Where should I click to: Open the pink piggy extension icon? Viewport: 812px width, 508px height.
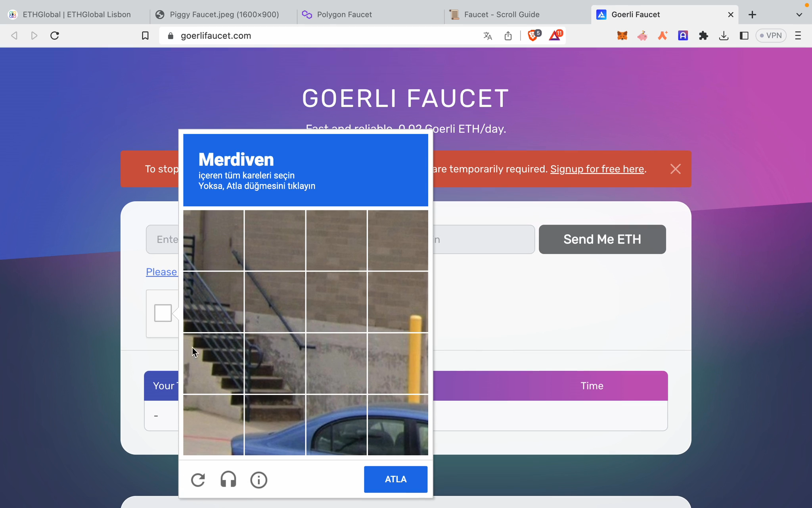[642, 36]
